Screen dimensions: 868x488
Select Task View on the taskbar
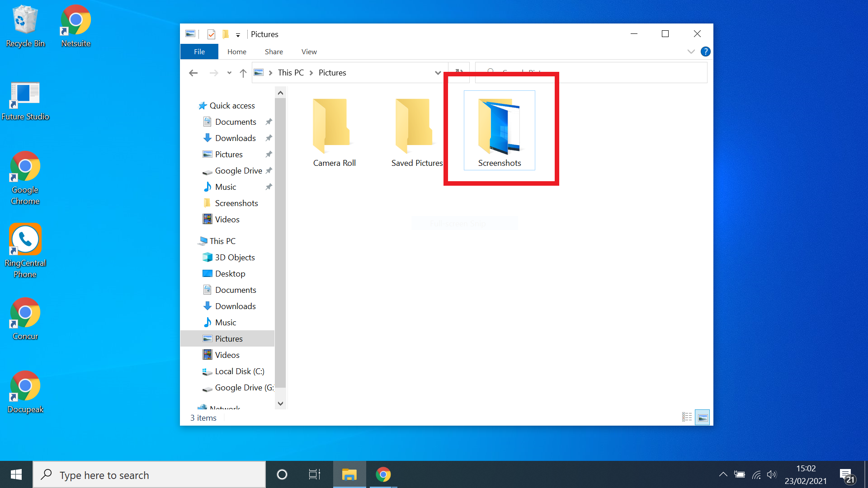click(314, 474)
